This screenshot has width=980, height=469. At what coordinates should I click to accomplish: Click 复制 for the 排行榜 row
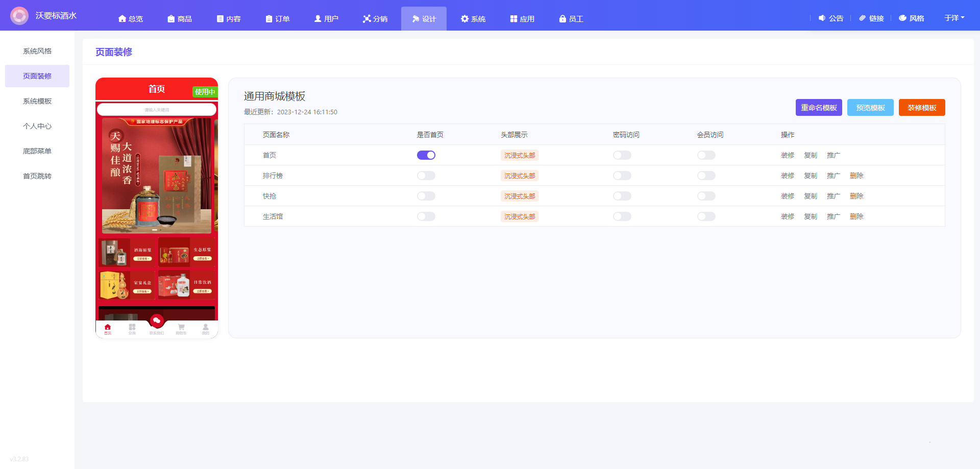pos(811,176)
